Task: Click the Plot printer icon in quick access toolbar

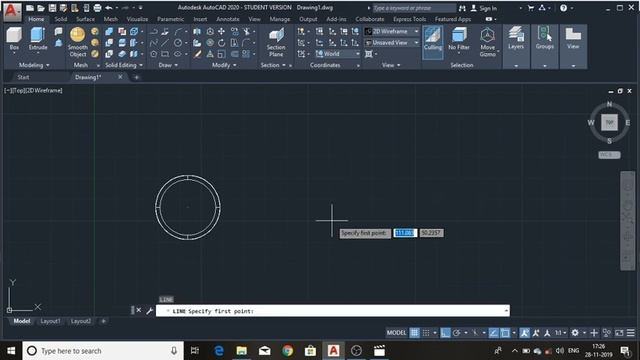Action: point(97,8)
